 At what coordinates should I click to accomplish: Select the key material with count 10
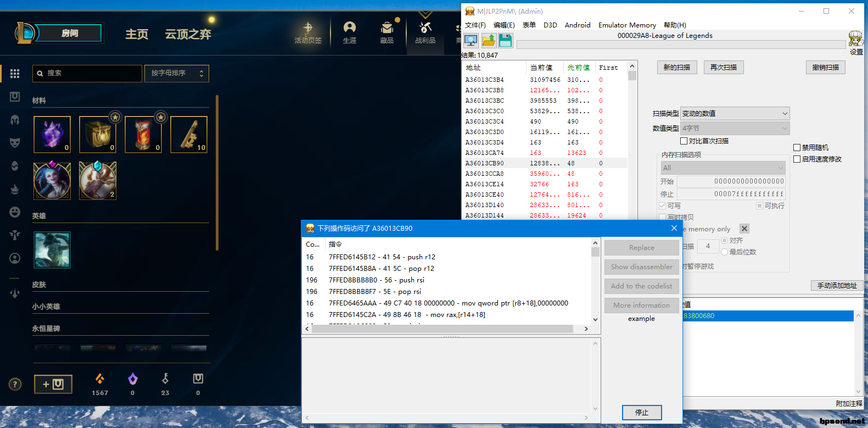[189, 134]
